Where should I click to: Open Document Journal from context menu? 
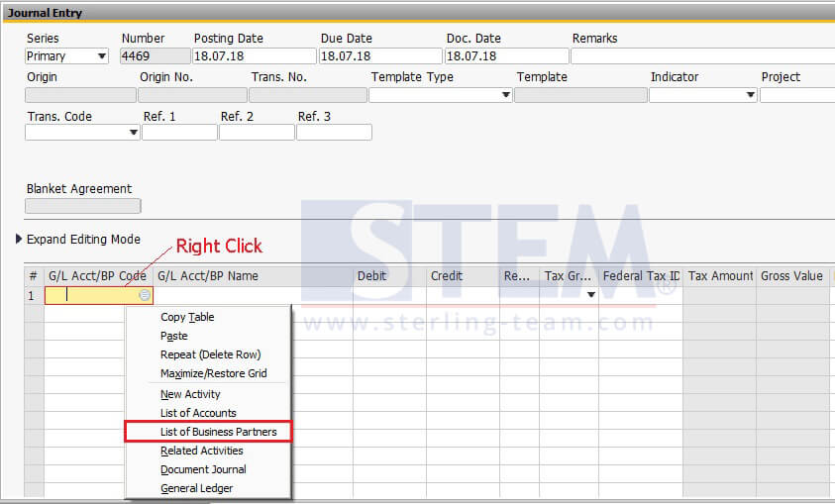203,469
